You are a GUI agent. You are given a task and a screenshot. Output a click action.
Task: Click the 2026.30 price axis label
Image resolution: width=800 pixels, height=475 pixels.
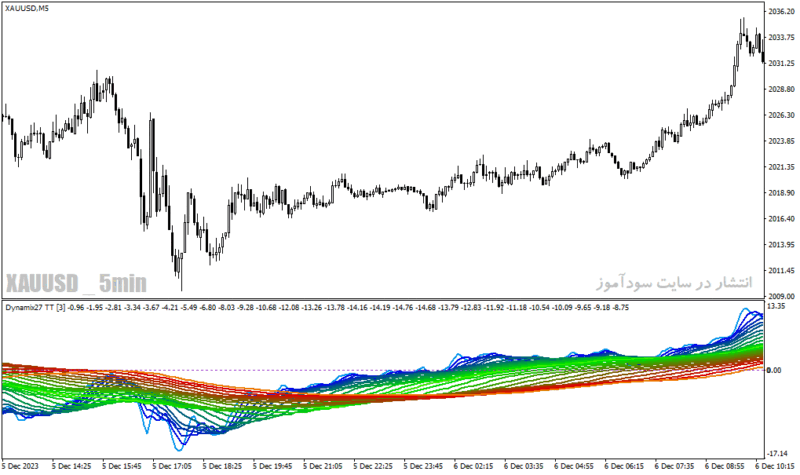click(781, 115)
